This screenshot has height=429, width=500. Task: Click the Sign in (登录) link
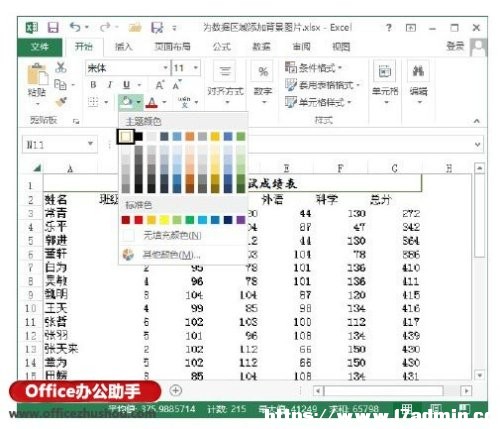[455, 46]
